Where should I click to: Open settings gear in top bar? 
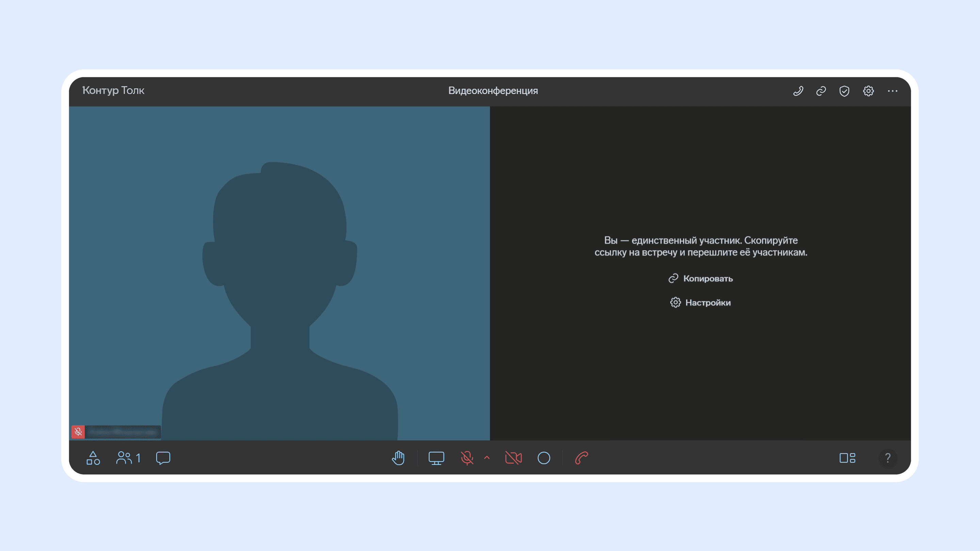pyautogui.click(x=868, y=91)
